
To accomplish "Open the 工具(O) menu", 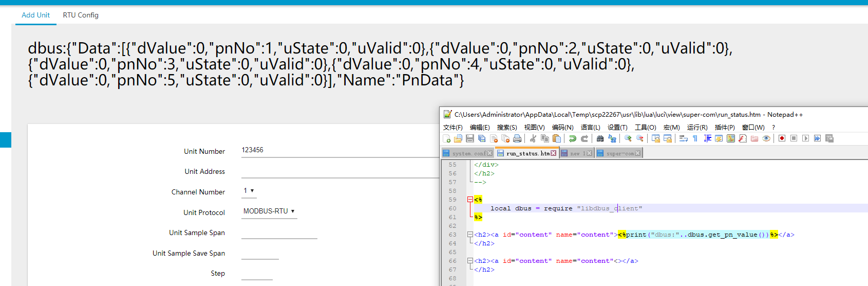I will [x=645, y=127].
